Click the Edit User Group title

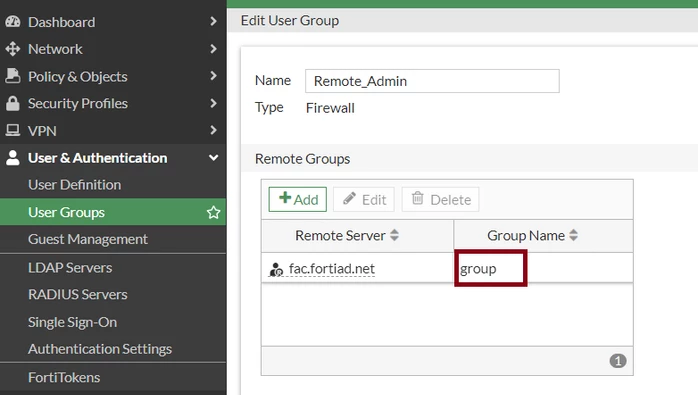click(x=290, y=20)
